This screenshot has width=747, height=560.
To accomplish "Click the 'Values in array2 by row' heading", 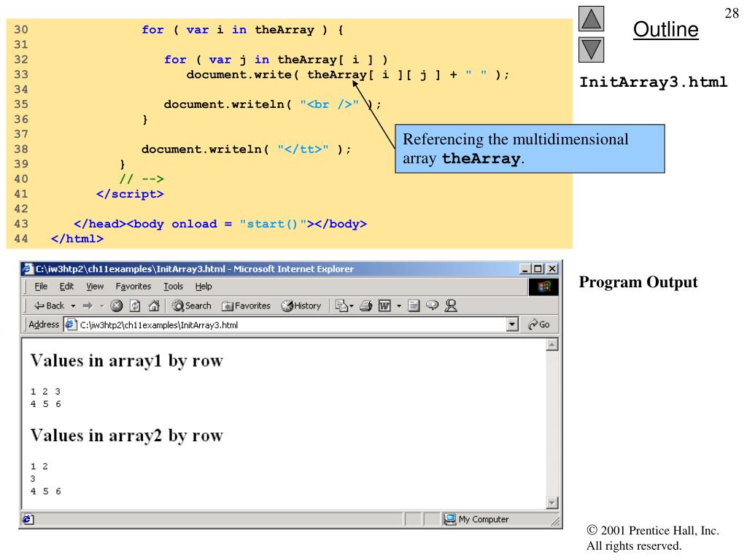I will click(x=127, y=436).
